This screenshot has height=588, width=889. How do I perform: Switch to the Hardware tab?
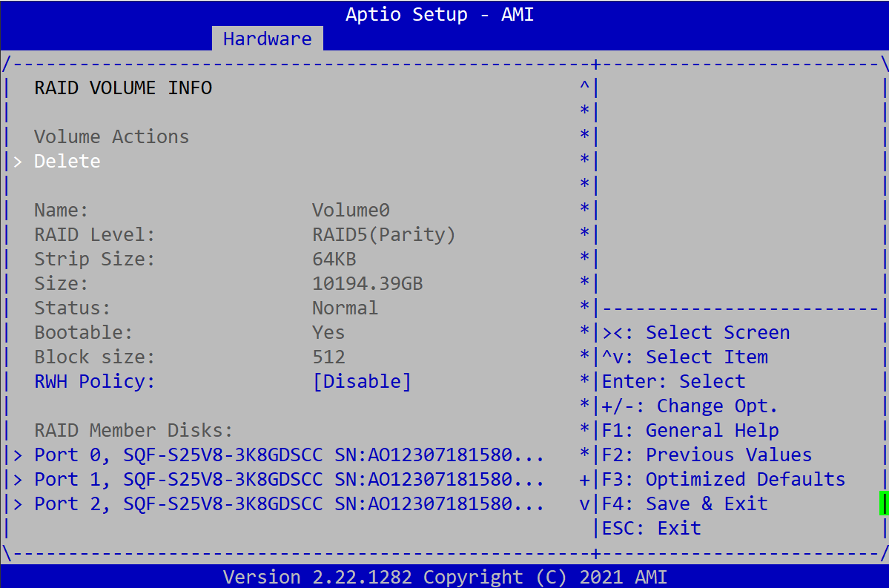pos(267,39)
